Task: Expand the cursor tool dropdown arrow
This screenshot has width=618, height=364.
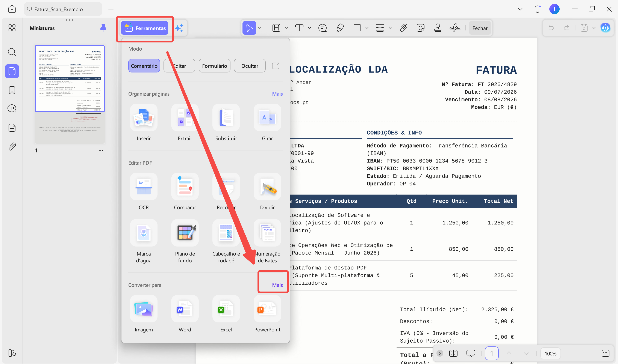Action: point(259,28)
